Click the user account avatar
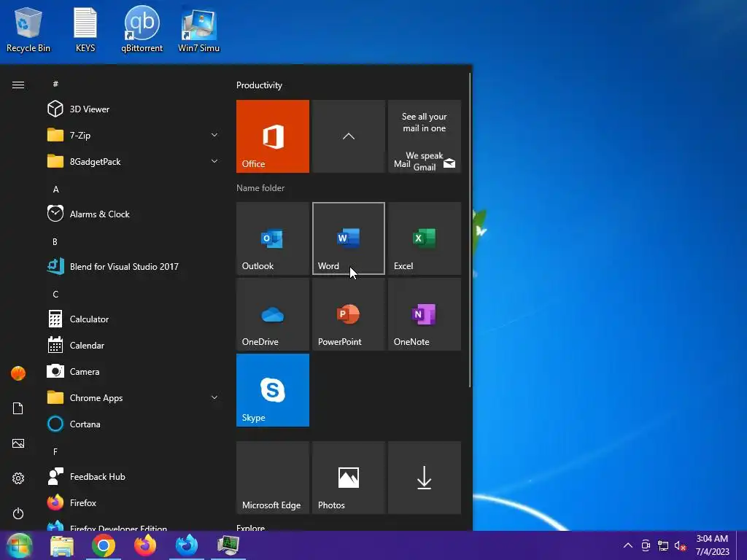This screenshot has width=747, height=560. [x=18, y=373]
